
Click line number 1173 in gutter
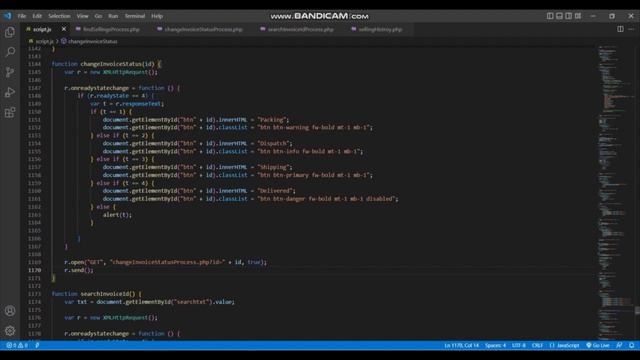pos(34,294)
